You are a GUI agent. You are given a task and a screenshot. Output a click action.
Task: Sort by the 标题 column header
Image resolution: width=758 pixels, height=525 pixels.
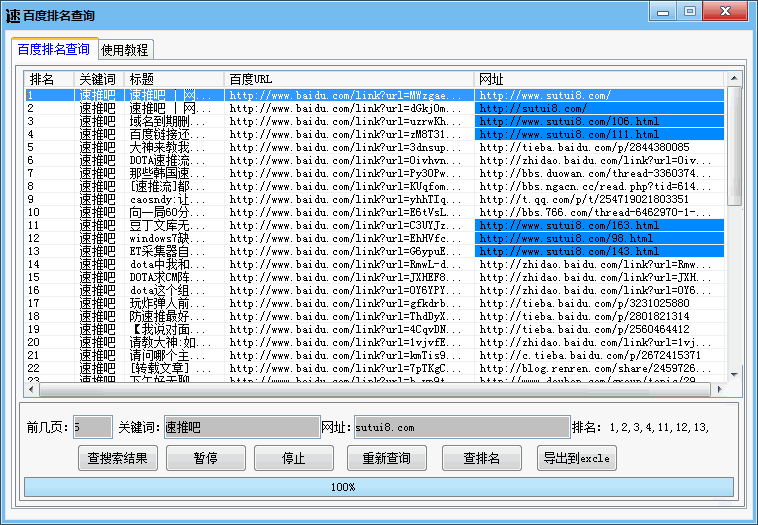[174, 79]
